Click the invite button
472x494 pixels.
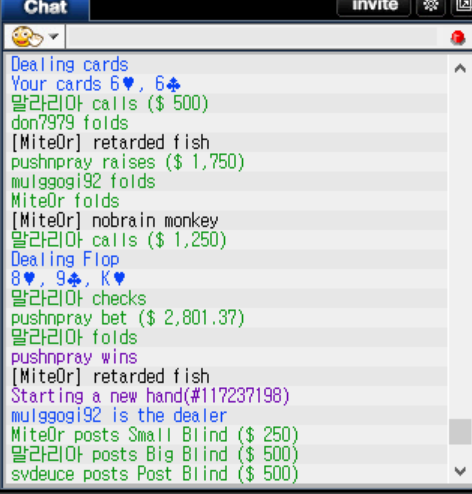pos(374,6)
